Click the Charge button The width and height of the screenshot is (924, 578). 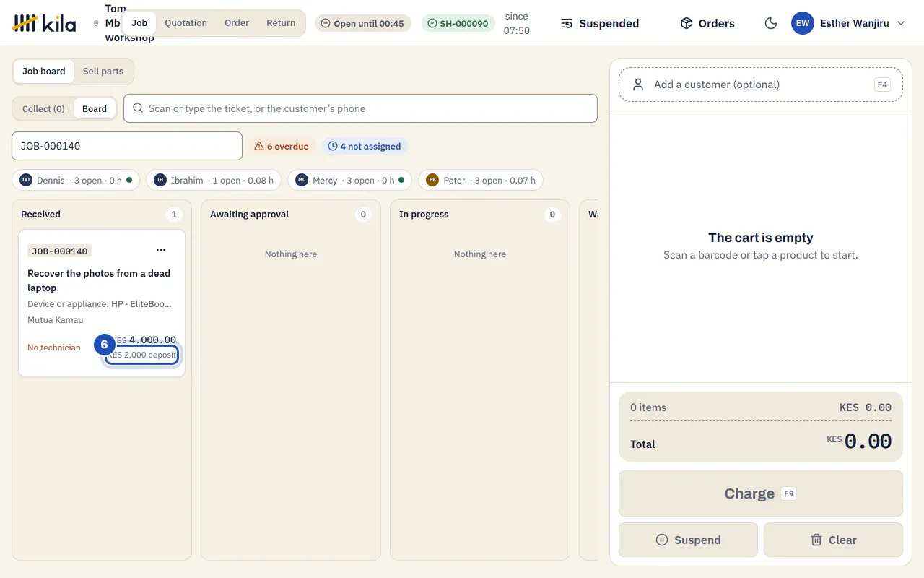click(x=761, y=493)
